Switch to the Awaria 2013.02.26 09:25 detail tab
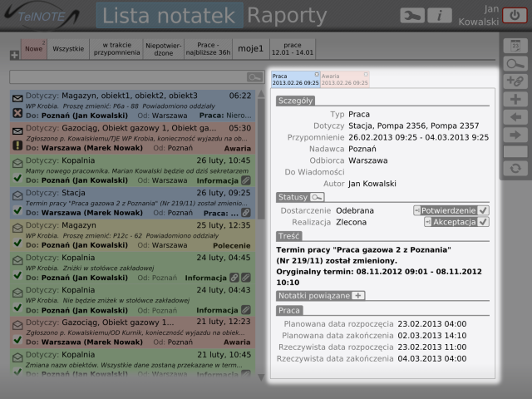The height and width of the screenshot is (399, 532). pos(345,80)
